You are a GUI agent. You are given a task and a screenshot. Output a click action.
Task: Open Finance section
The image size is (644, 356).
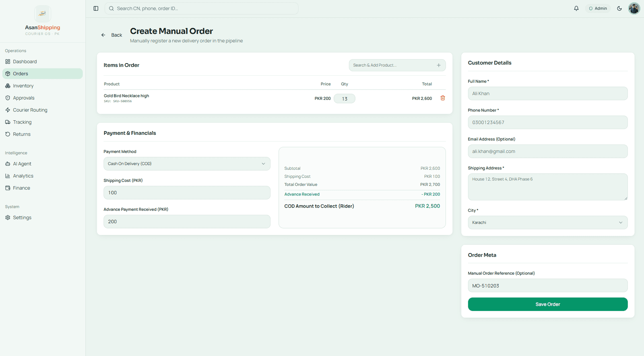(x=43, y=188)
